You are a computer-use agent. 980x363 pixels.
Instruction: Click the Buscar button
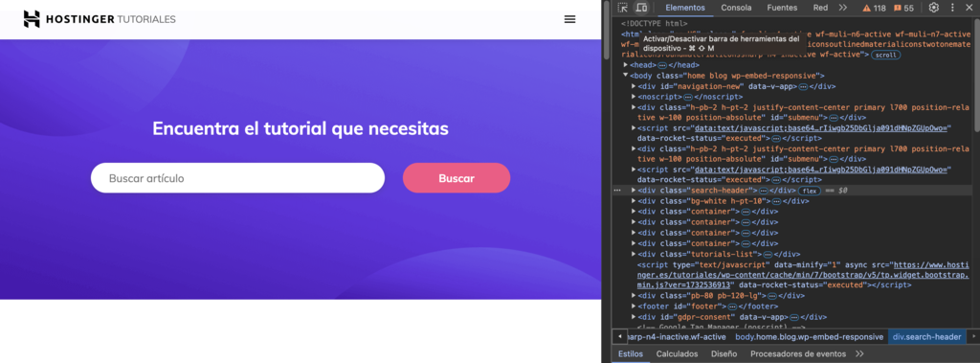457,178
